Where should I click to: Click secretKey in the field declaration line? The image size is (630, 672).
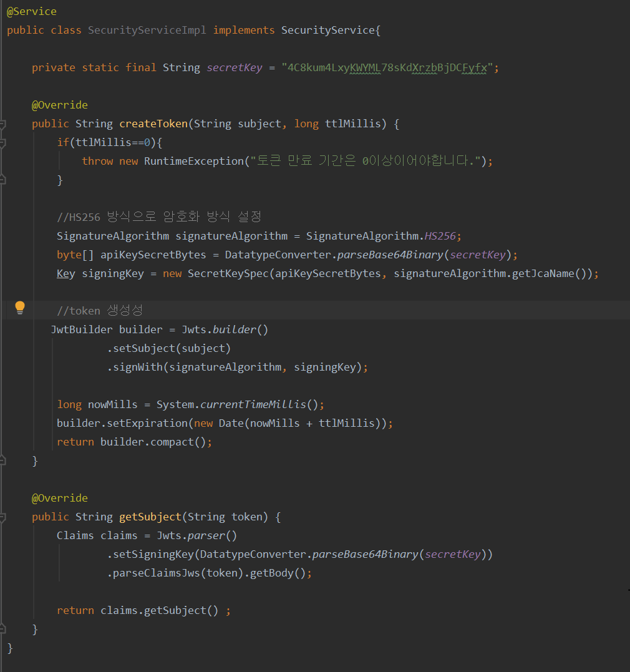tap(235, 68)
